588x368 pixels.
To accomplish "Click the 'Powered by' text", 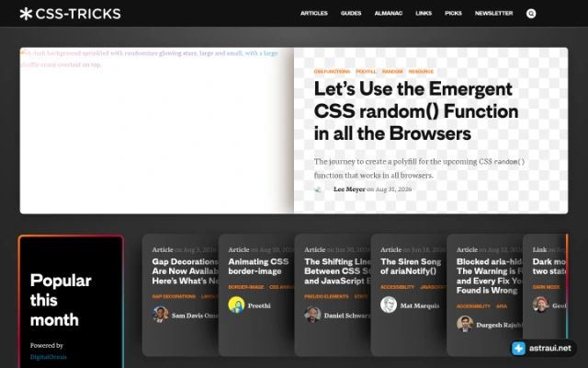I will tap(47, 346).
